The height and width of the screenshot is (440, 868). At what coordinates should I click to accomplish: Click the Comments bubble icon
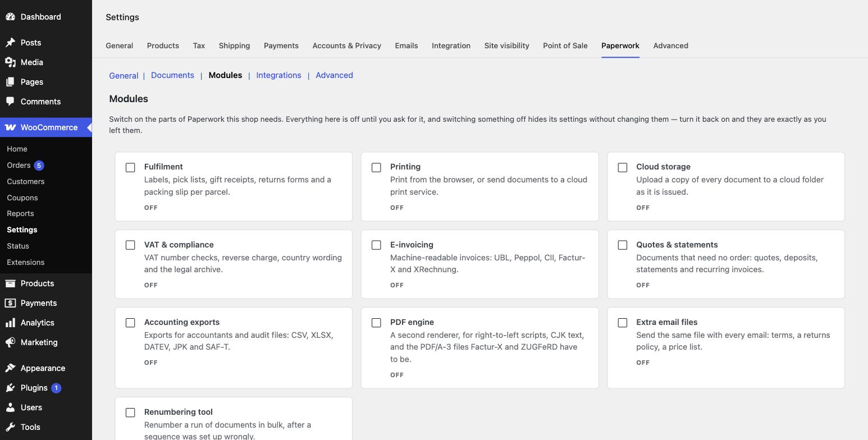(x=10, y=102)
